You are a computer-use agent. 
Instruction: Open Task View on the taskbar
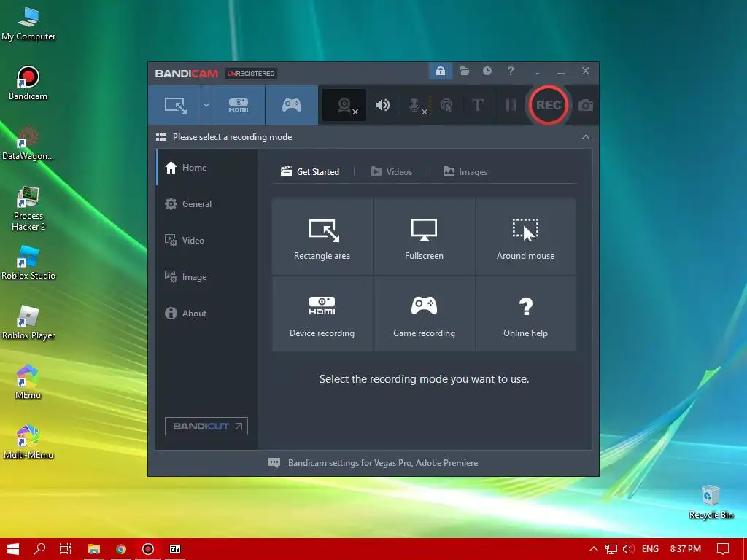[x=66, y=549]
